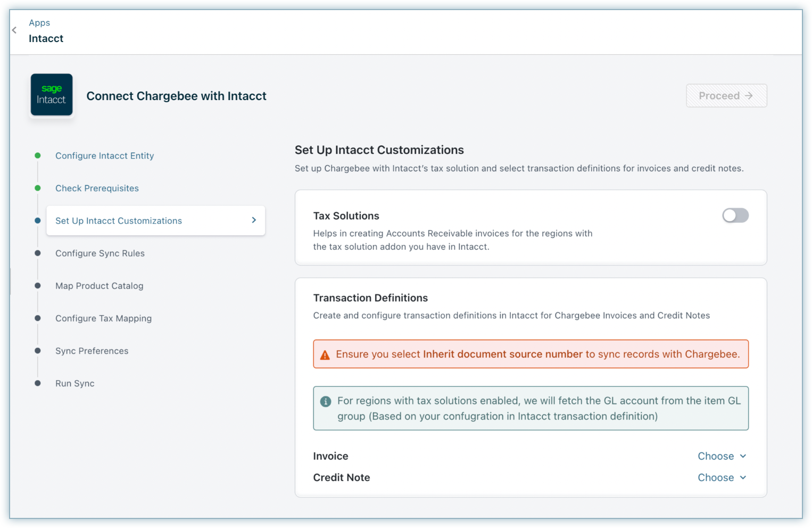Image resolution: width=812 pixels, height=528 pixels.
Task: Select Configure Sync Rules step
Action: click(x=100, y=253)
